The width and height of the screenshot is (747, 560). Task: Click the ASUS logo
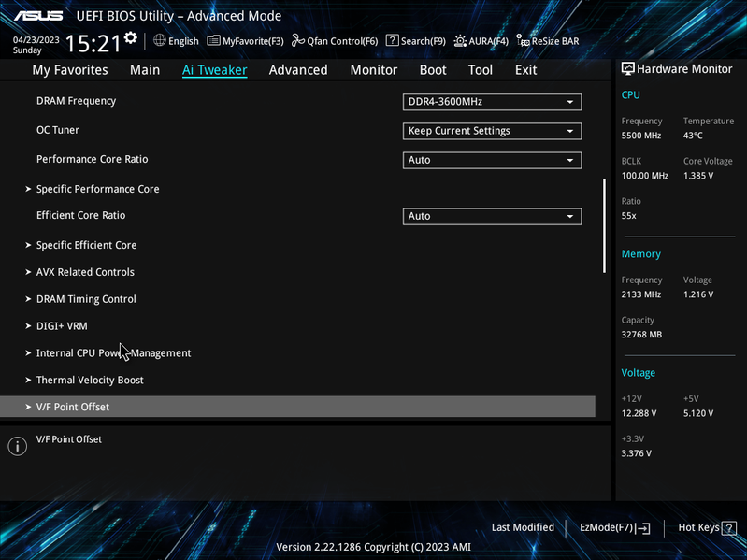[x=38, y=16]
